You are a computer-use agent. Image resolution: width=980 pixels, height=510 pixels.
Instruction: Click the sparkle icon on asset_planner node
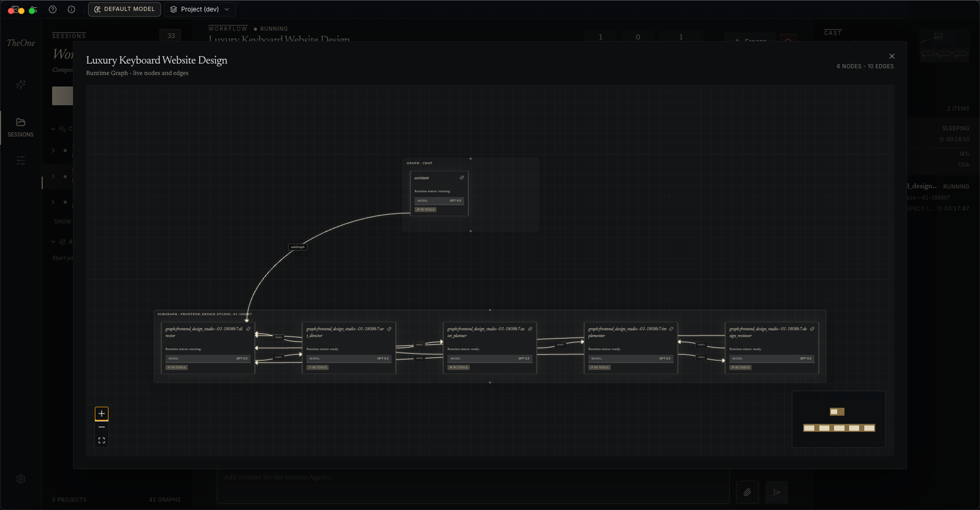(530, 329)
